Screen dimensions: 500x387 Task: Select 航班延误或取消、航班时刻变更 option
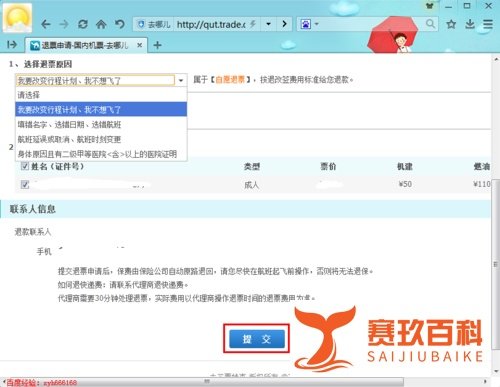(x=101, y=139)
